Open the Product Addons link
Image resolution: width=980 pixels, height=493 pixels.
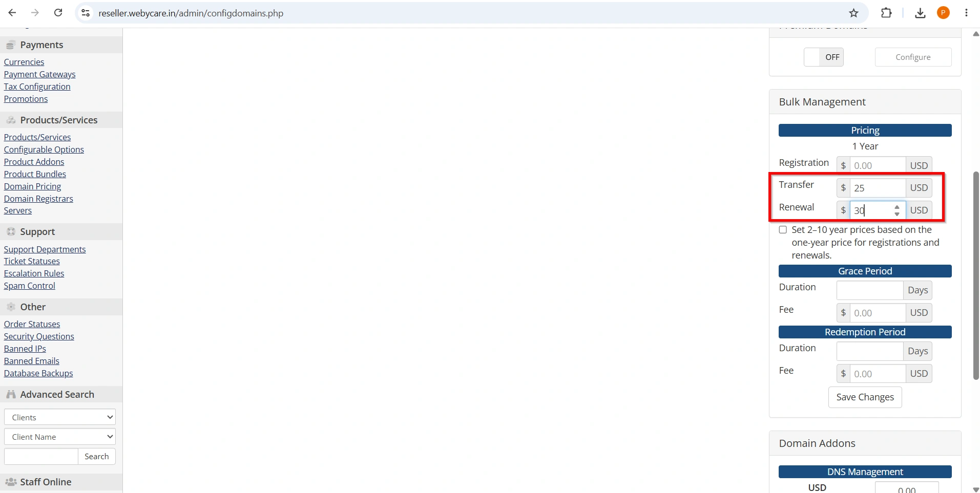34,162
